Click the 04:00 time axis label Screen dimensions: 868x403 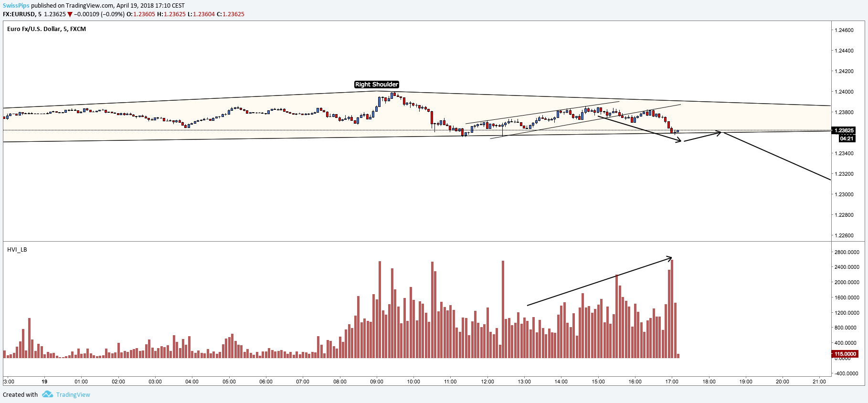192,382
